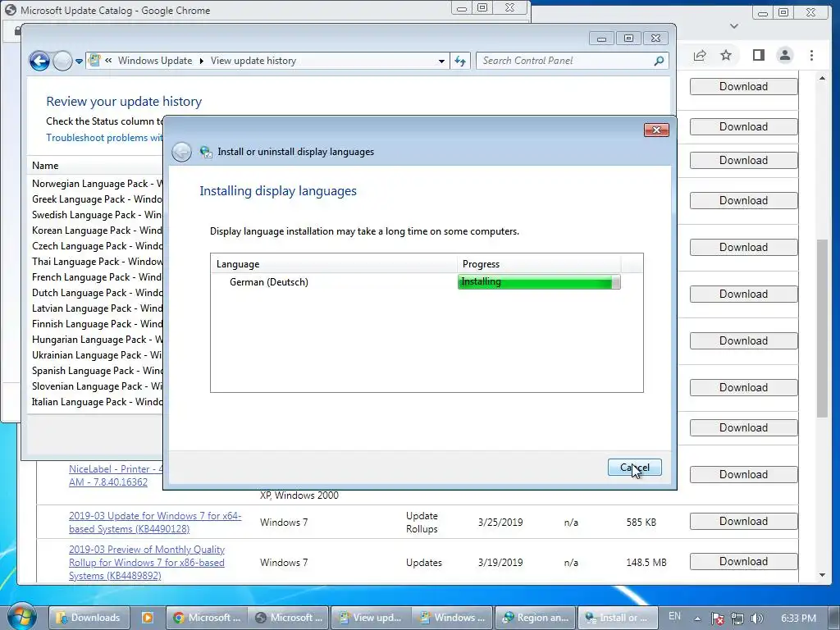This screenshot has height=630, width=840.
Task: Select Italian Language Pack row
Action: click(97, 401)
